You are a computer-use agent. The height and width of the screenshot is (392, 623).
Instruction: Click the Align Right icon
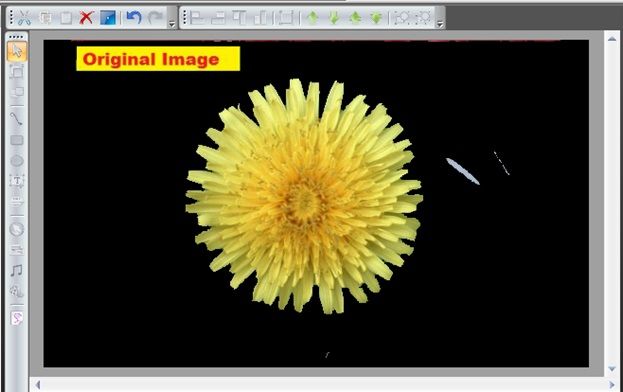pos(218,18)
